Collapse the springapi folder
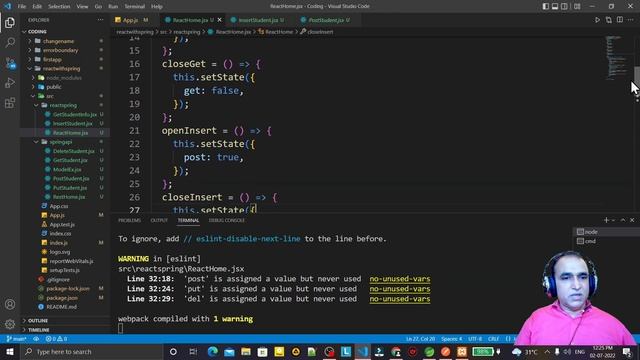Viewport: 640px width, 360px height. tap(65, 142)
